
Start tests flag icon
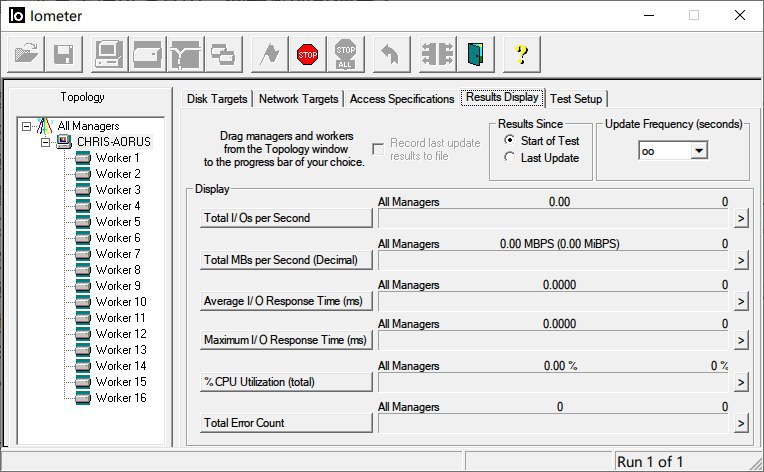(x=269, y=54)
